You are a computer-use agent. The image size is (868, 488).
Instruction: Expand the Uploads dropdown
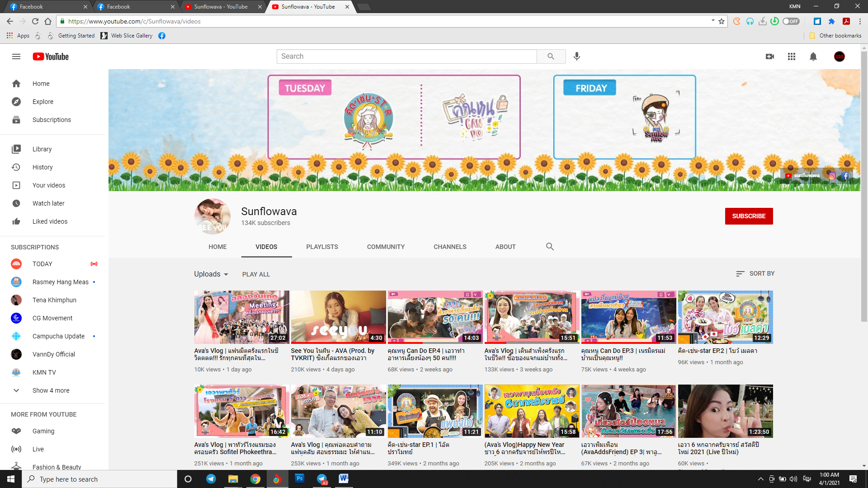(211, 274)
